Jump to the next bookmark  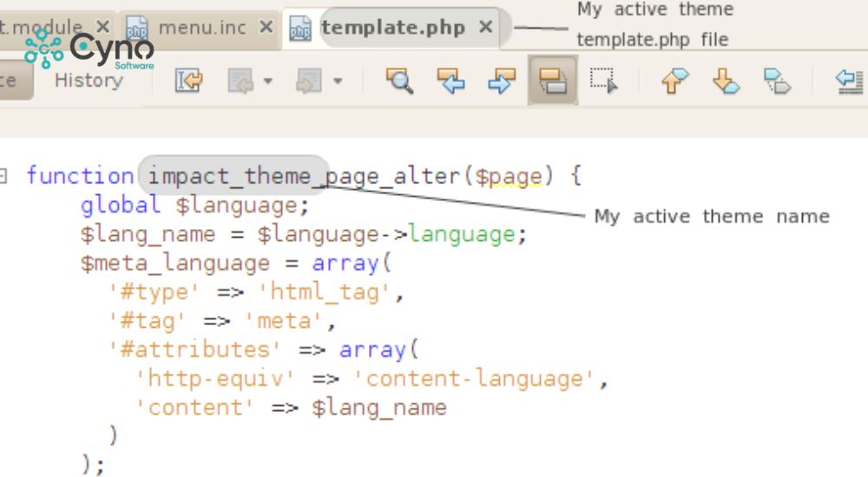726,82
